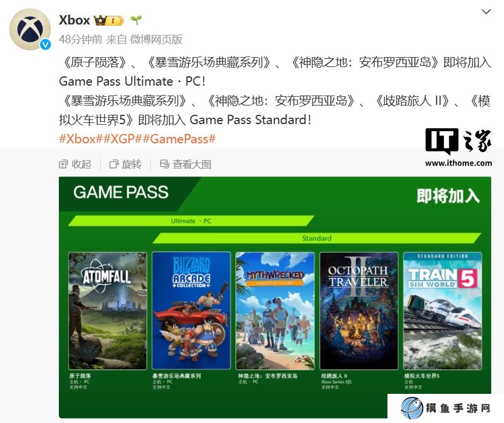Viewport: 504px width, 423px height.
Task: Click the collapse image icon before 收起
Action: tap(64, 164)
